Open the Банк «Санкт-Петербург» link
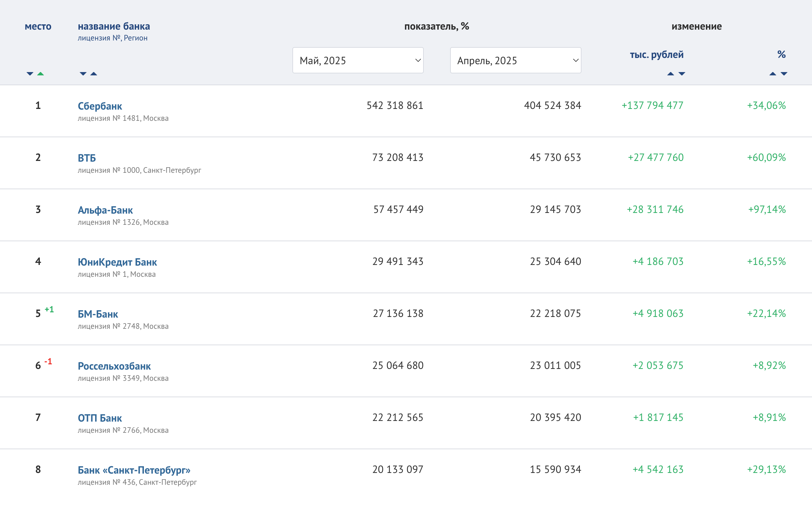Screen dimensions: 812x520 point(134,470)
